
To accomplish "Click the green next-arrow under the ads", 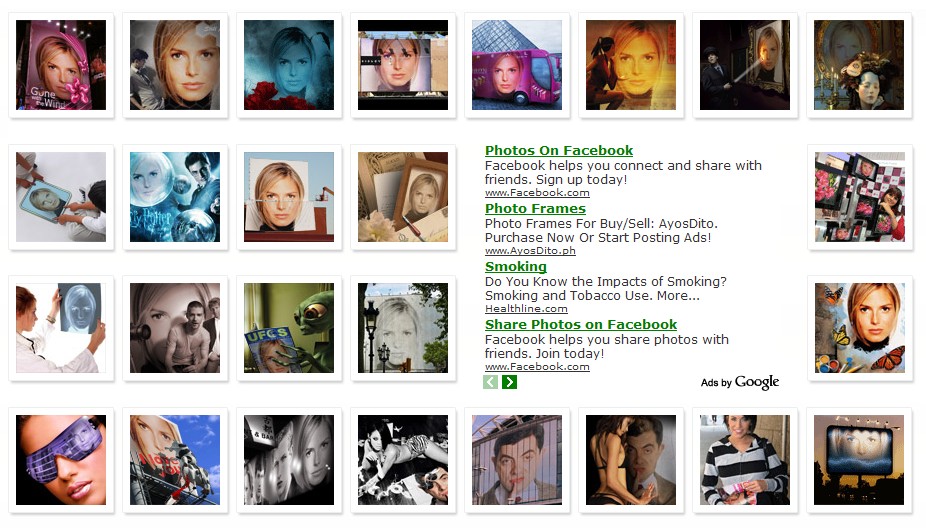I will [509, 382].
